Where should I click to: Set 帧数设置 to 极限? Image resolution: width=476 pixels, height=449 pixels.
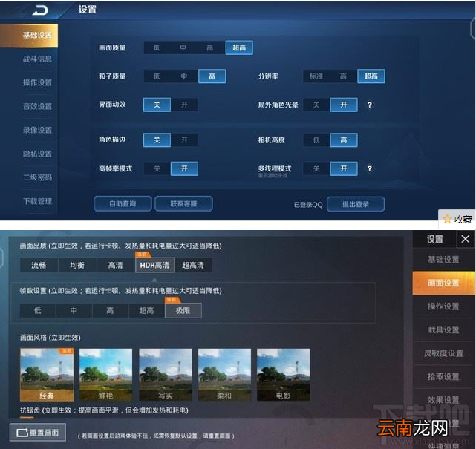click(183, 311)
